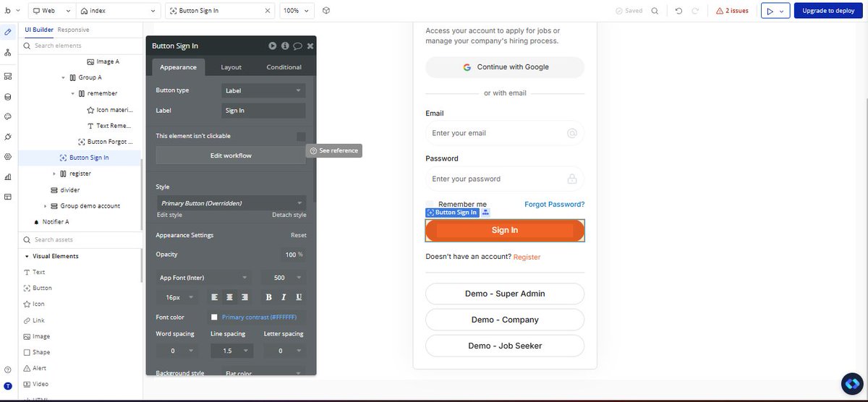
Task: Select the Button Forgot element in tree
Action: coord(103,142)
